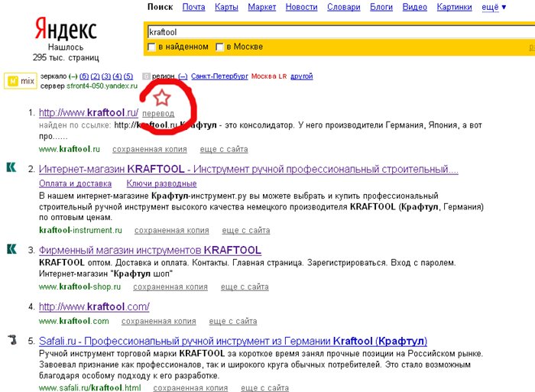535x392 pixels.
Task: Select mirror link (2)
Action: pyautogui.click(x=96, y=76)
